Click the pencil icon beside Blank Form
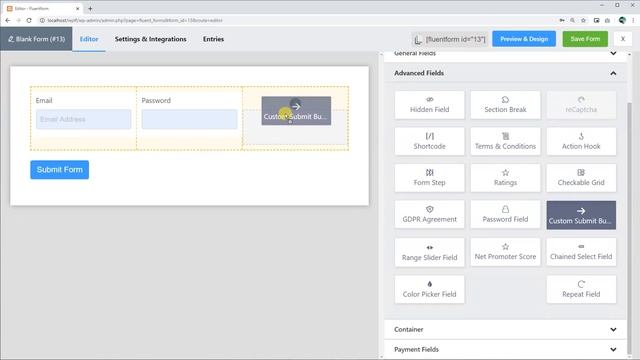 coord(11,39)
